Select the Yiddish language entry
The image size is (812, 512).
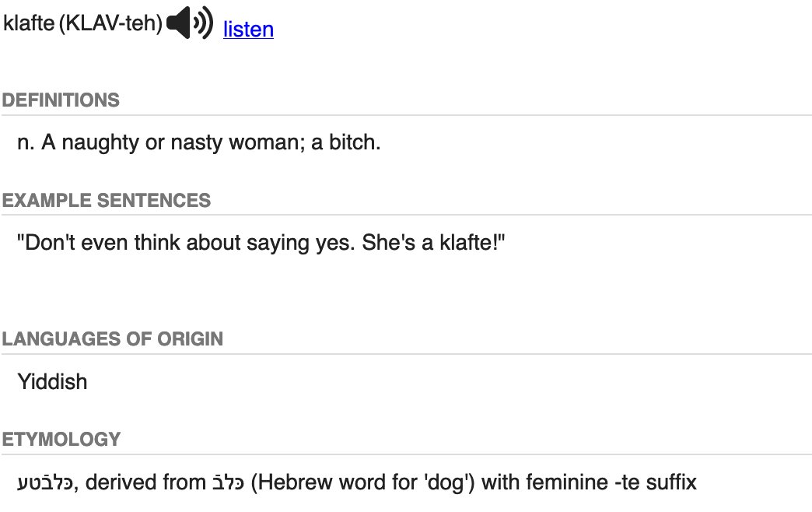tap(52, 382)
